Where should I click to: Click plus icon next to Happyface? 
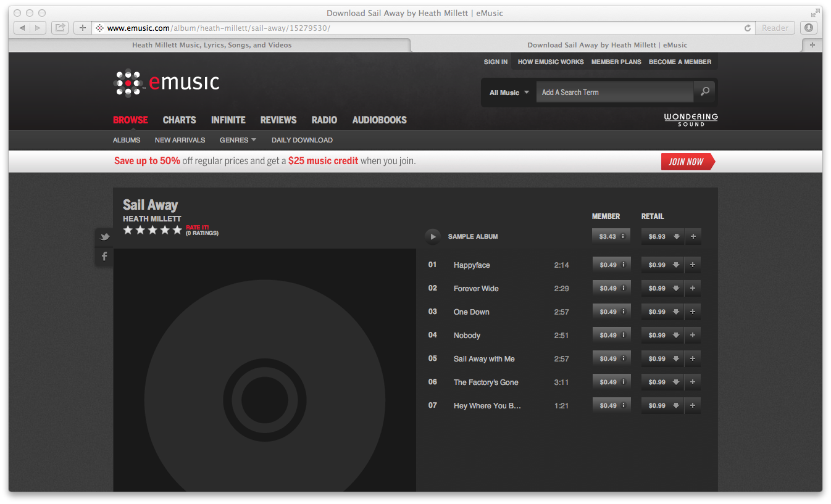coord(693,265)
